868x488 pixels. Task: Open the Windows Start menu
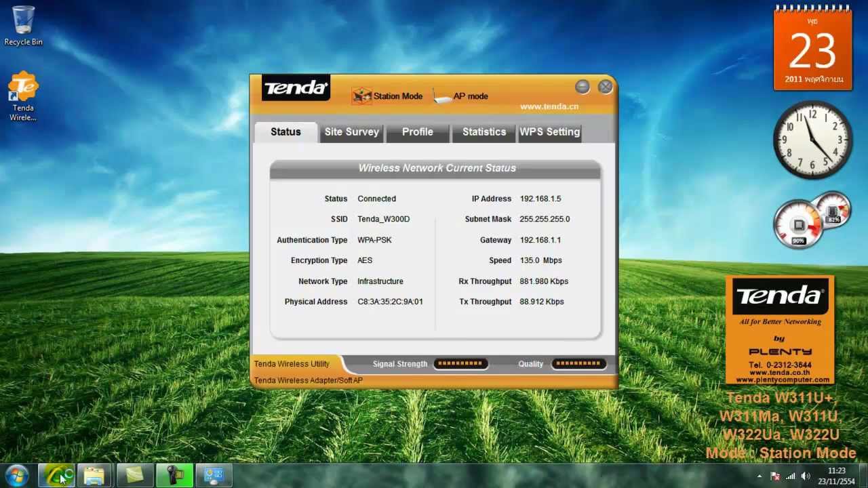16,476
